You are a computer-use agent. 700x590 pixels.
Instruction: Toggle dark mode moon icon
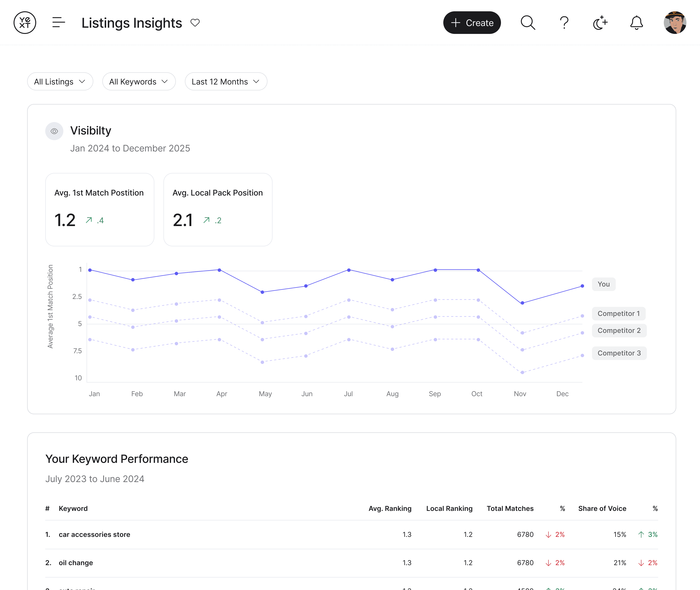600,23
